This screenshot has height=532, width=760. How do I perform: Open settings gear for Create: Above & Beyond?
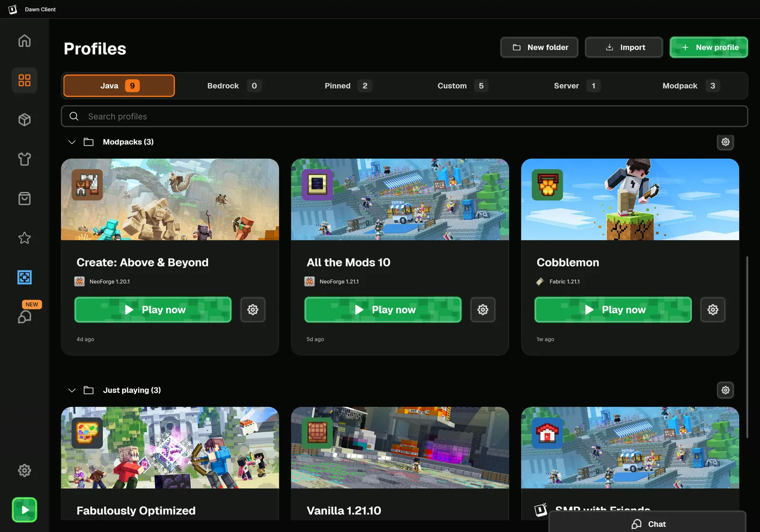click(253, 310)
